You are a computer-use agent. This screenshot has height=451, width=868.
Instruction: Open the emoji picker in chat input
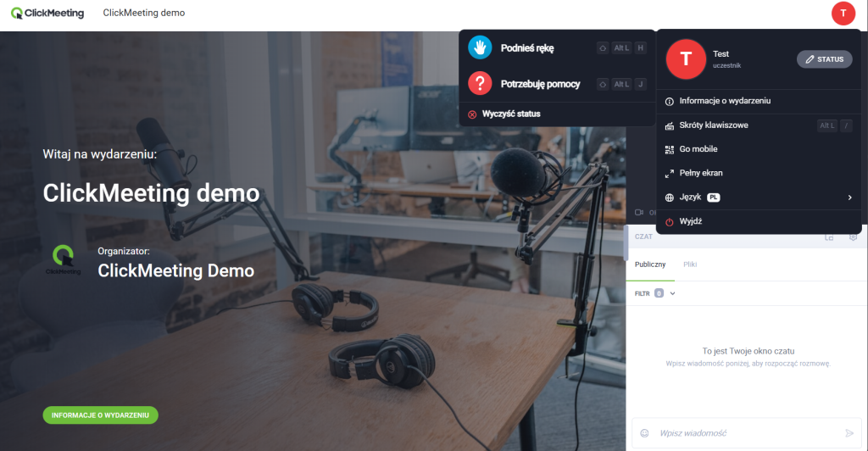pyautogui.click(x=644, y=433)
